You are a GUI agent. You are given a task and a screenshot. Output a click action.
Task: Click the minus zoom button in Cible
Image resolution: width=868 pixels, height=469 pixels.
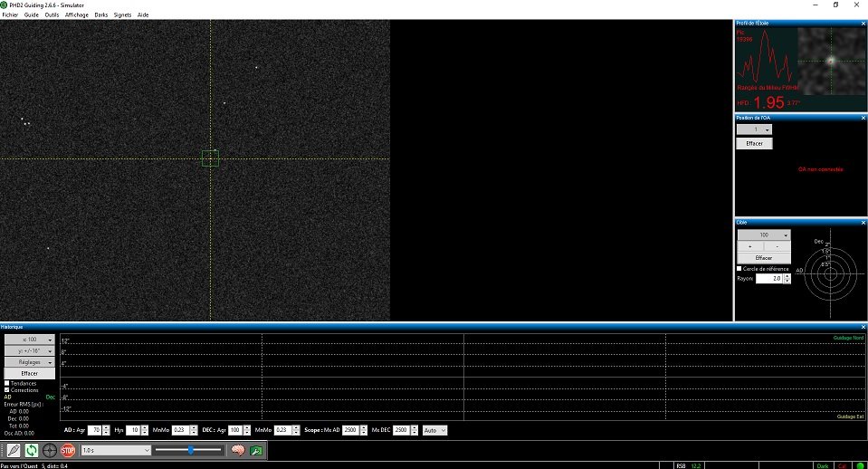pyautogui.click(x=777, y=246)
